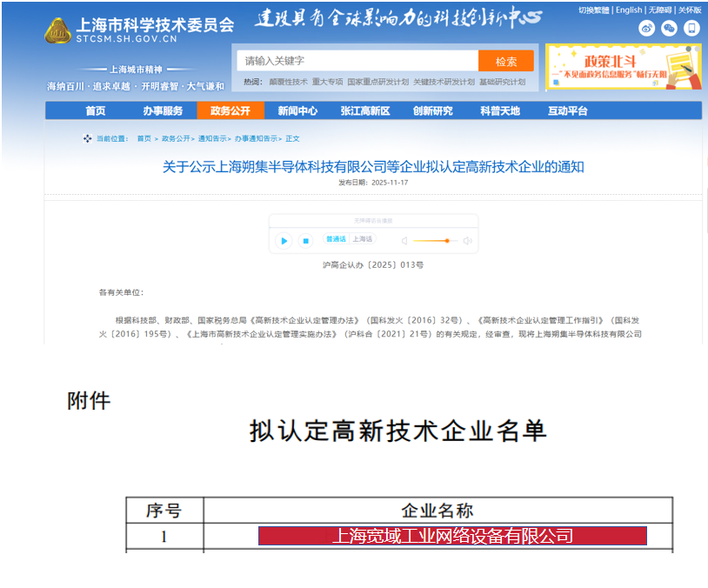Screen dimensions: 708x588
Task: Select 普通话 reading language
Action: (336, 239)
